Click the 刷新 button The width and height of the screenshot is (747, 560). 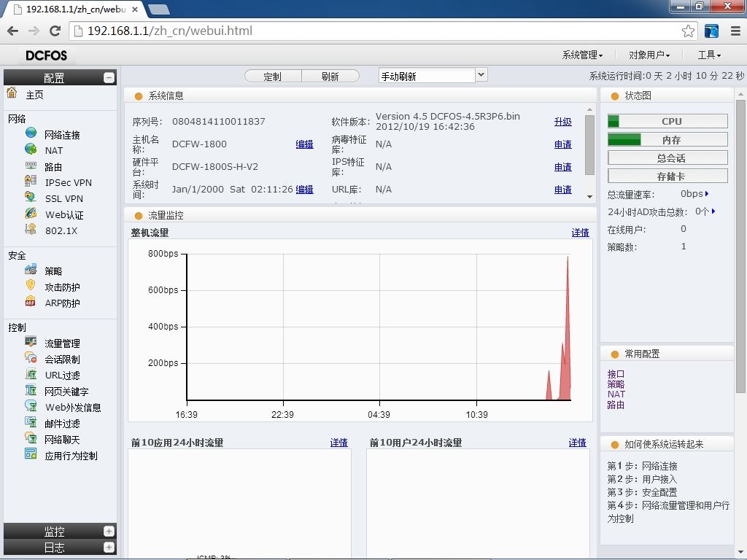[x=330, y=76]
